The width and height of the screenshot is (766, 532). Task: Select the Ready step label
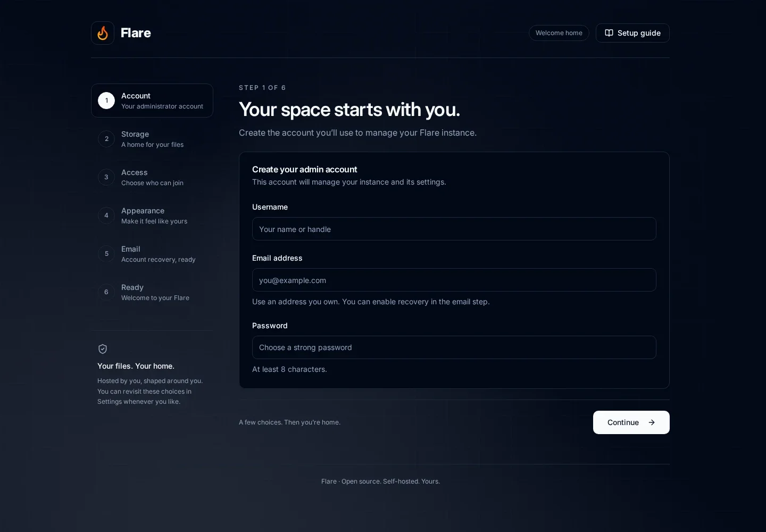coord(132,287)
